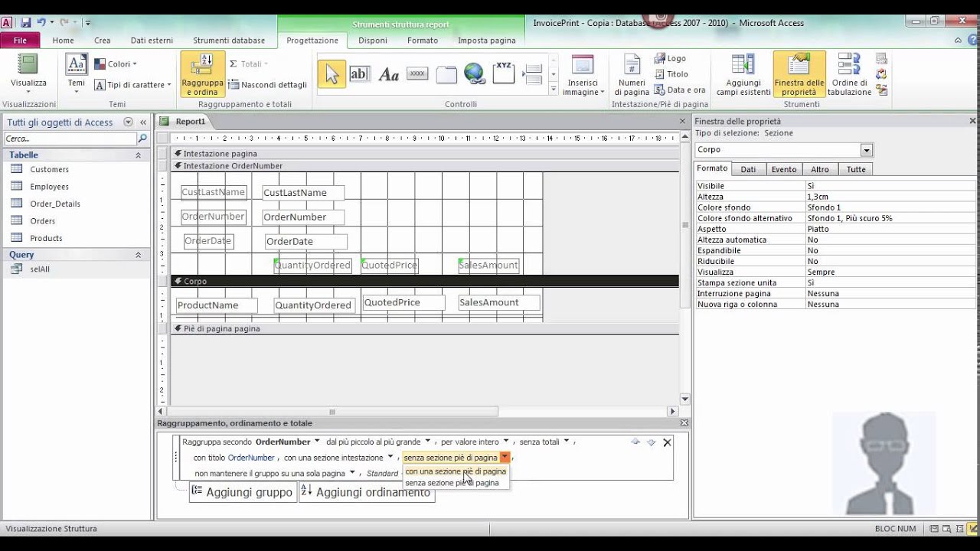Open the Temi themes gallery

[76, 75]
